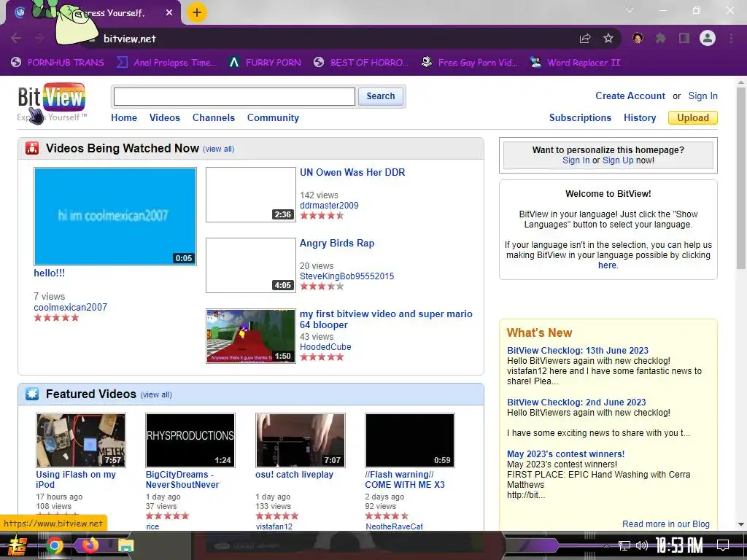
Task: Open Chrome from the taskbar
Action: [x=55, y=545]
